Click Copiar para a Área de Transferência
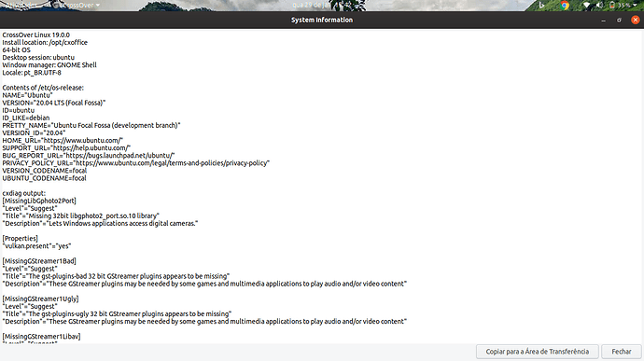Screen dimensions: 644x361 point(538,352)
